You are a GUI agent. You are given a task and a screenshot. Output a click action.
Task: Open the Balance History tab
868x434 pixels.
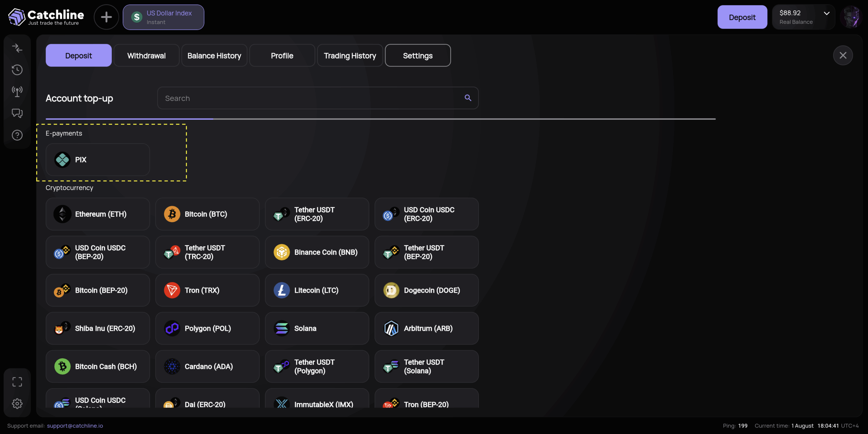pos(214,55)
